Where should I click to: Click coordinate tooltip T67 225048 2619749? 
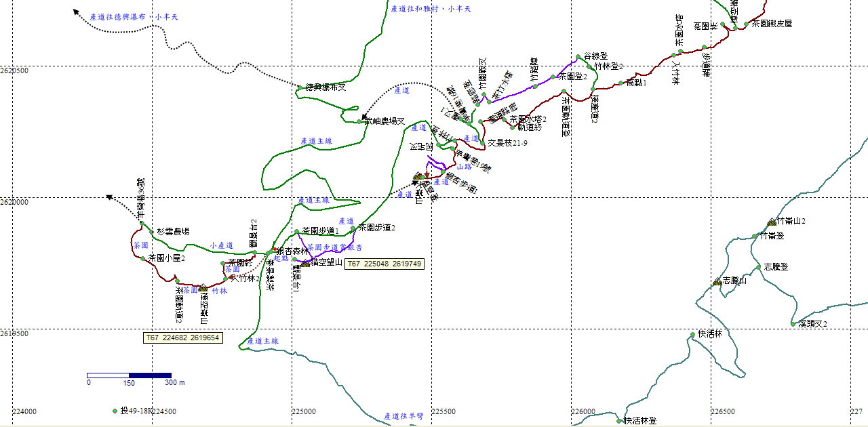click(x=384, y=264)
